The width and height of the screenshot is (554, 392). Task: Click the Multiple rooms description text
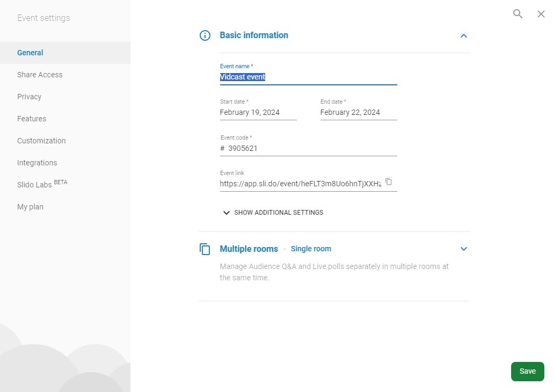pyautogui.click(x=334, y=272)
